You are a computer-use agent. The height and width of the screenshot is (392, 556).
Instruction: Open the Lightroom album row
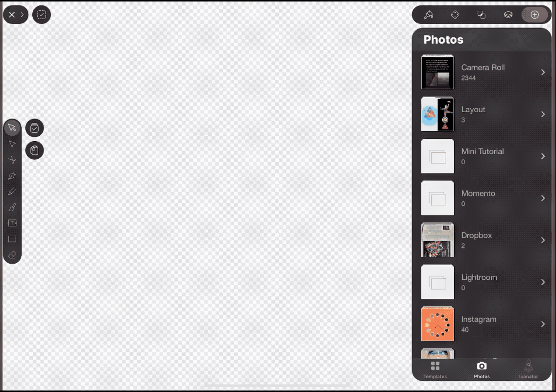coord(482,282)
